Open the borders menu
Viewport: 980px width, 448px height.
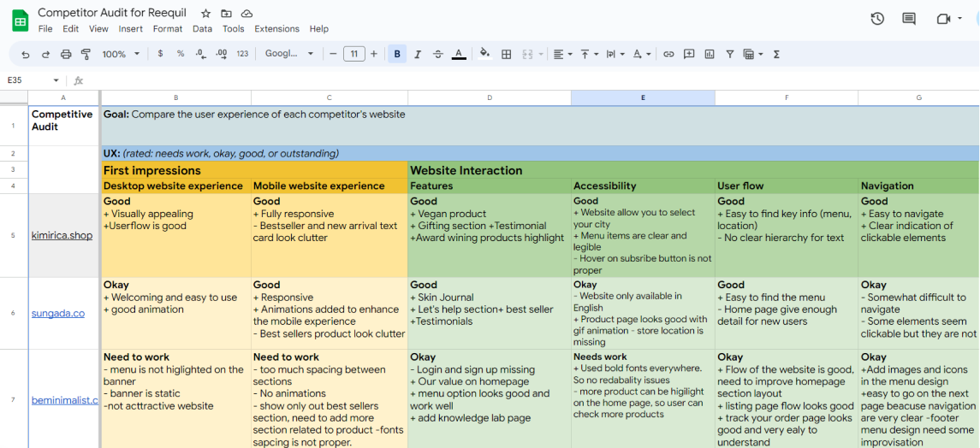click(x=507, y=54)
